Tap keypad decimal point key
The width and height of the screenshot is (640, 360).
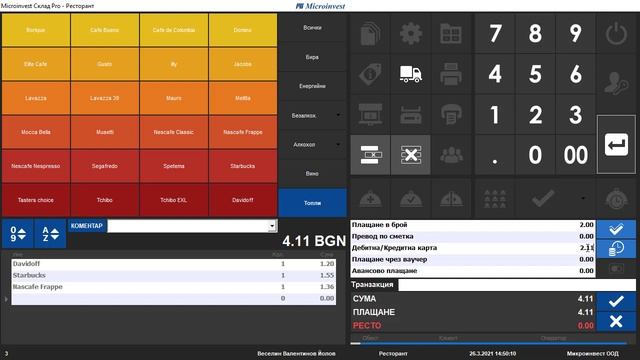(495, 155)
